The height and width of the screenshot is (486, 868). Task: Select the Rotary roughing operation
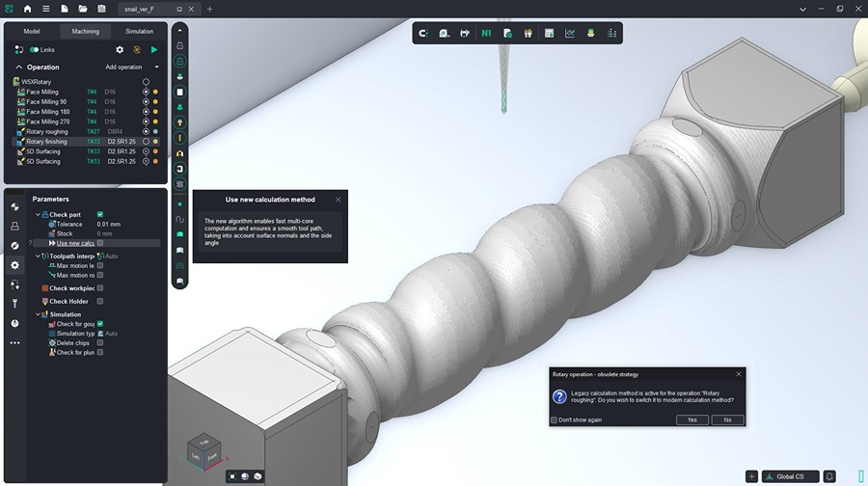click(x=46, y=131)
